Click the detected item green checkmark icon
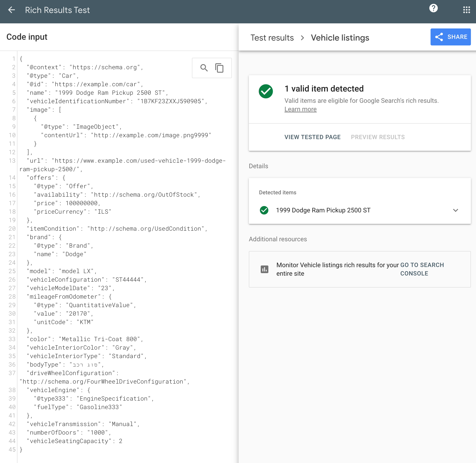 click(264, 210)
